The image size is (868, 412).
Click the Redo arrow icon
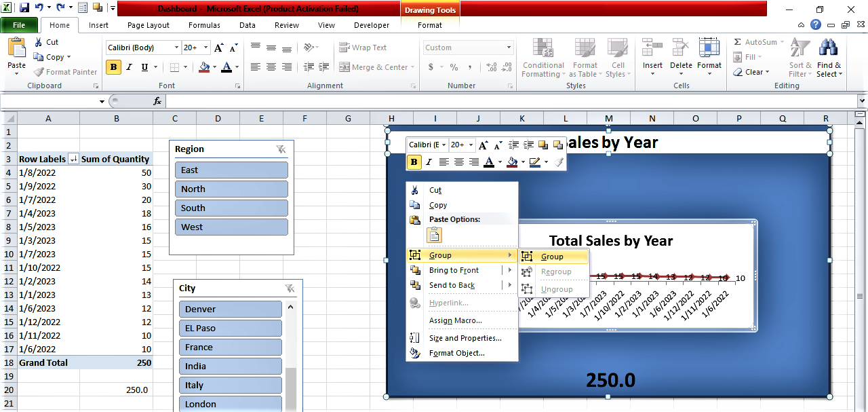(x=61, y=8)
